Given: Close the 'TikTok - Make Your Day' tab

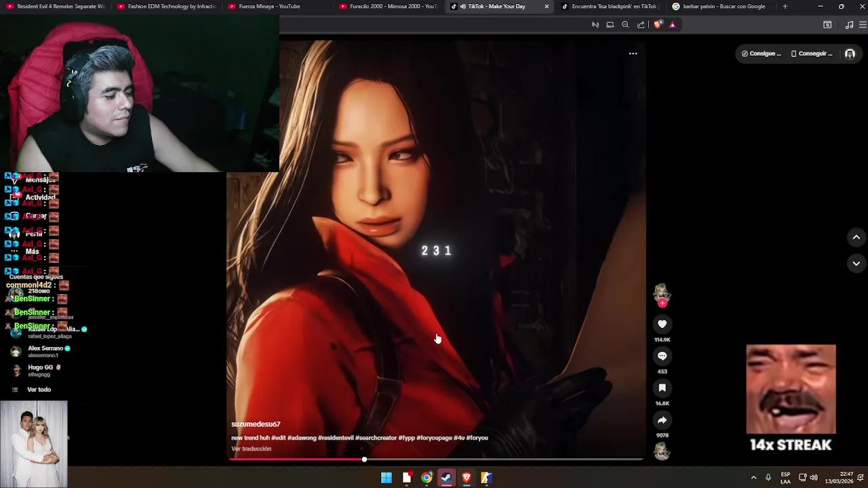Looking at the screenshot, I should point(547,6).
